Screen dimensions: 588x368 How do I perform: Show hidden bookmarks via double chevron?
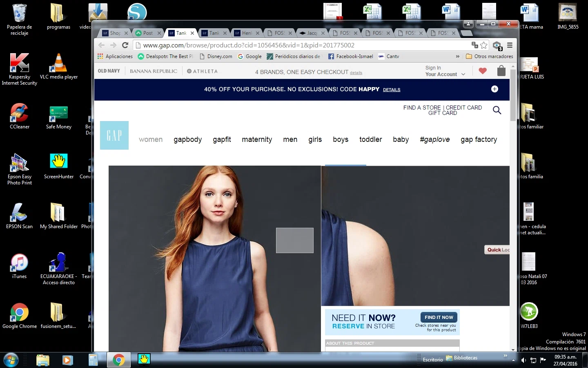pos(457,56)
